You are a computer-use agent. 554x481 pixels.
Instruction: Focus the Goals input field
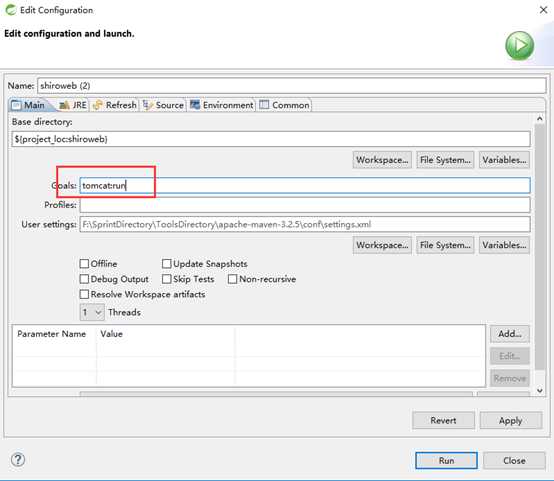point(305,186)
